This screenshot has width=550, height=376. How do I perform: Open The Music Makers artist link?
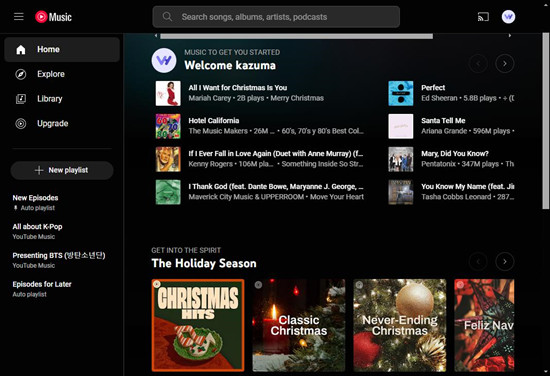click(218, 131)
